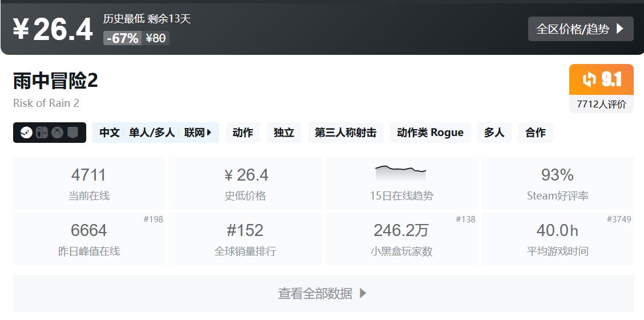The image size is (644, 320).
Task: Click the Steam platform icon
Action: 26,133
